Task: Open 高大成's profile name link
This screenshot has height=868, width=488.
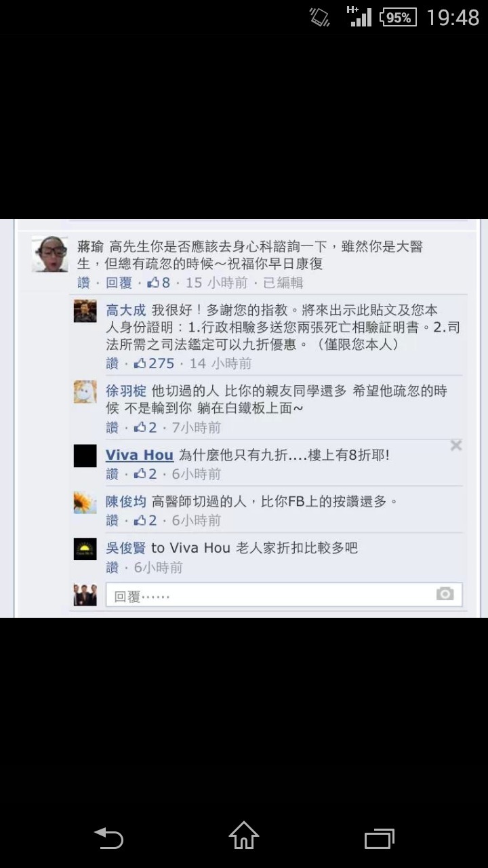Action: [125, 310]
